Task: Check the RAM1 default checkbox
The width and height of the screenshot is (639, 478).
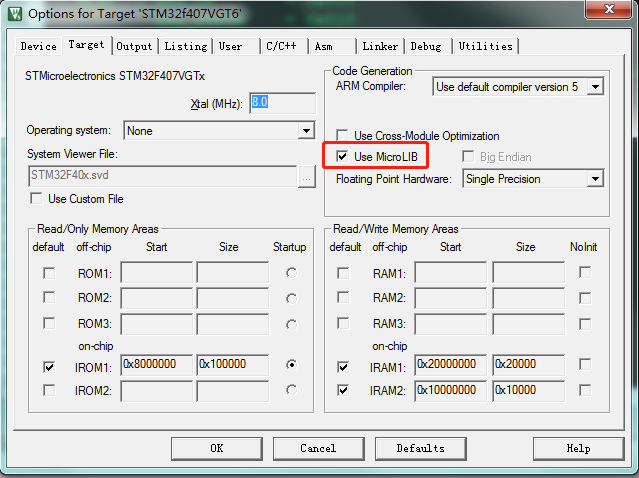Action: coord(343,273)
